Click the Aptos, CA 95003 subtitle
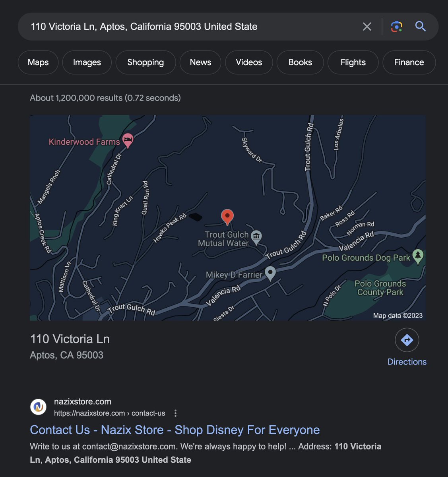 [x=67, y=355]
